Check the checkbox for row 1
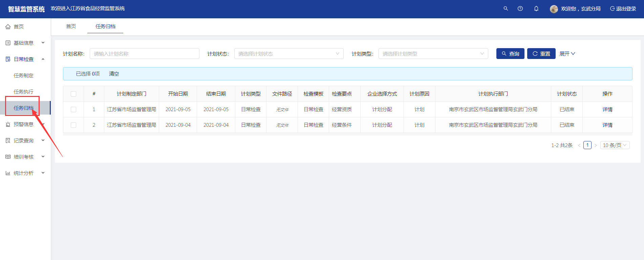This screenshot has height=260, width=644. 73,109
